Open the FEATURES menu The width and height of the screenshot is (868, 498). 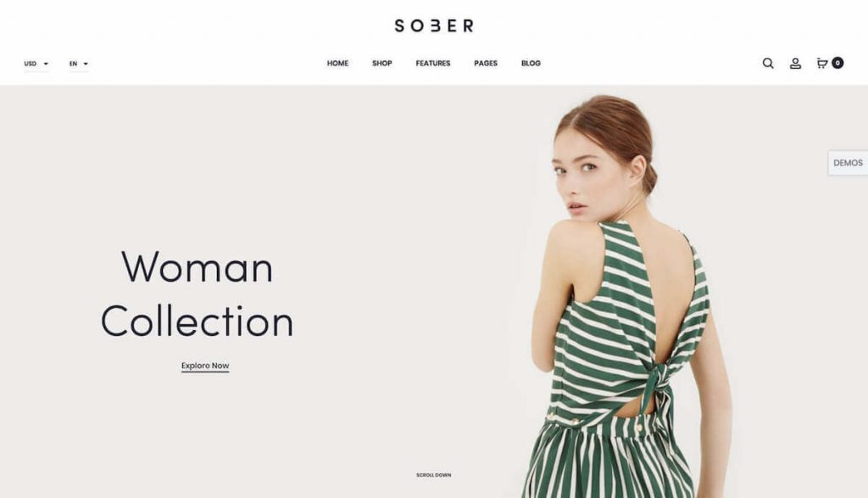(x=433, y=63)
